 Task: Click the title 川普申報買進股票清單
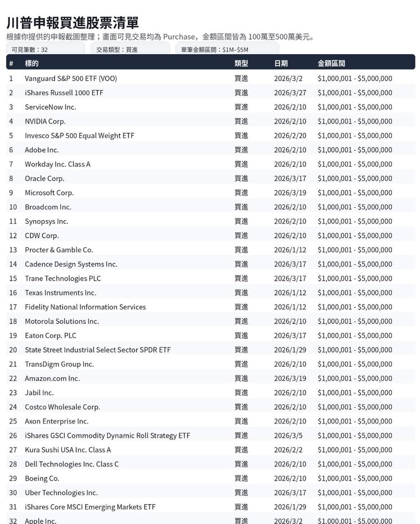tap(73, 23)
